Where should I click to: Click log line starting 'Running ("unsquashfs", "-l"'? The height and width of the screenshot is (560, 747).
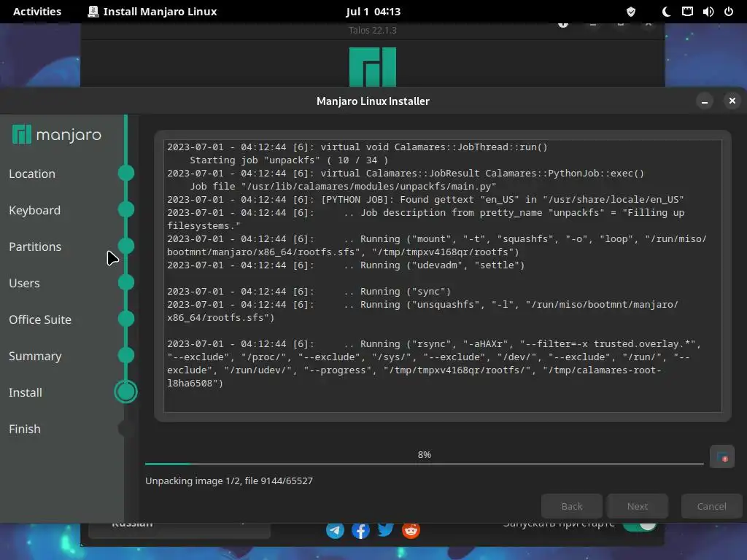[x=422, y=311]
